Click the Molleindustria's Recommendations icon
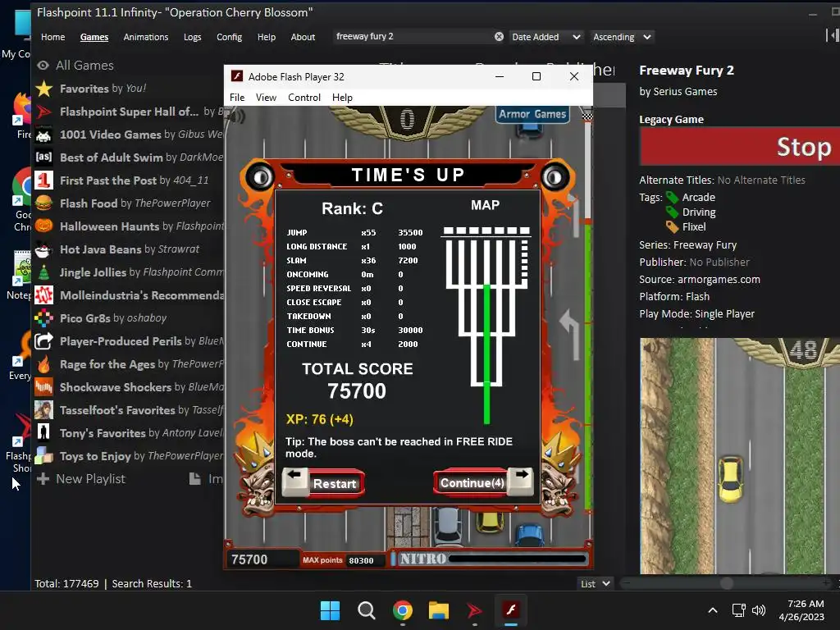Image resolution: width=840 pixels, height=630 pixels. click(44, 295)
